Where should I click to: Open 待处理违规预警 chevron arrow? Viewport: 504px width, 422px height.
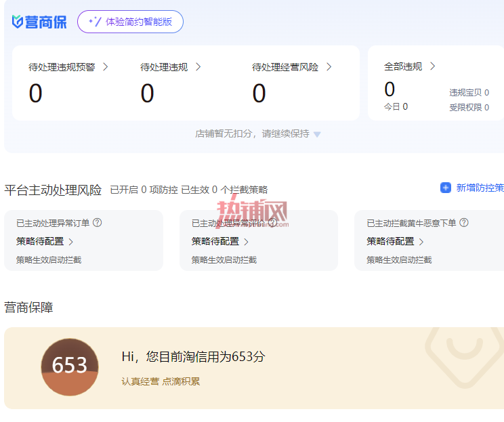(x=106, y=67)
